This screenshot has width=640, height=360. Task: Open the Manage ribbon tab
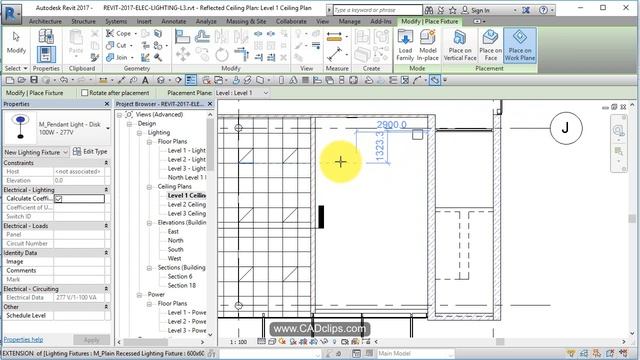click(349, 21)
